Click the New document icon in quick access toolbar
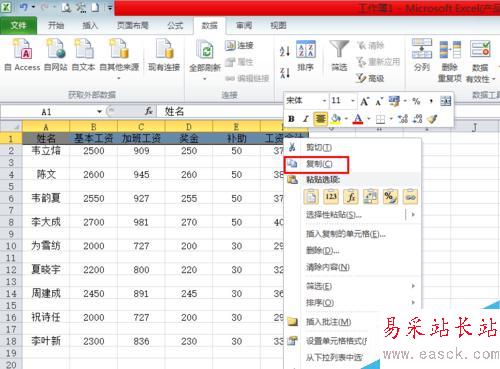The width and height of the screenshot is (500, 369). point(95,7)
